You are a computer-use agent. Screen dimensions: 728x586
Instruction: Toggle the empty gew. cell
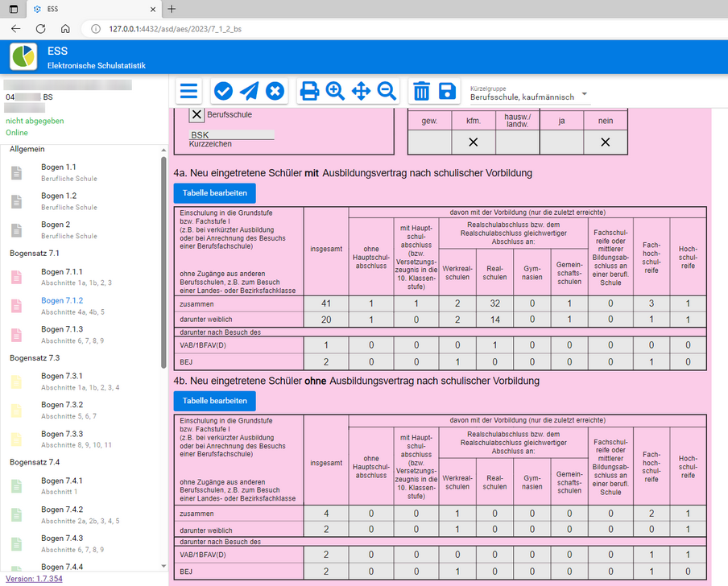[x=429, y=142]
